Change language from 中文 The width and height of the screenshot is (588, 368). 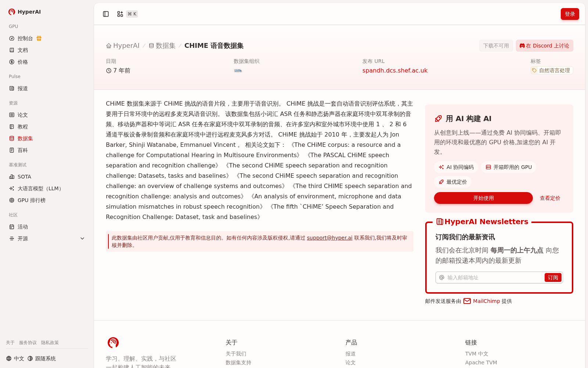click(15, 358)
